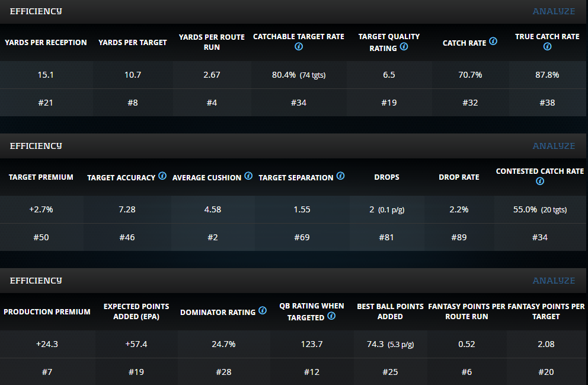588x385 pixels.
Task: Click Dominator Rating info icon
Action: click(x=263, y=311)
